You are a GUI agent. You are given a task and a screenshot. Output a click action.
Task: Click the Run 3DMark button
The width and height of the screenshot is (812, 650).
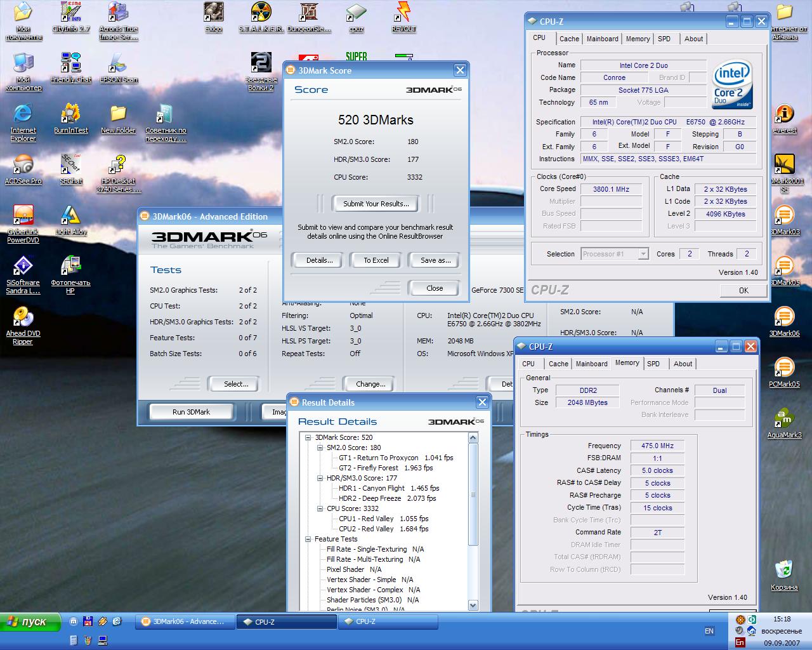pyautogui.click(x=191, y=412)
